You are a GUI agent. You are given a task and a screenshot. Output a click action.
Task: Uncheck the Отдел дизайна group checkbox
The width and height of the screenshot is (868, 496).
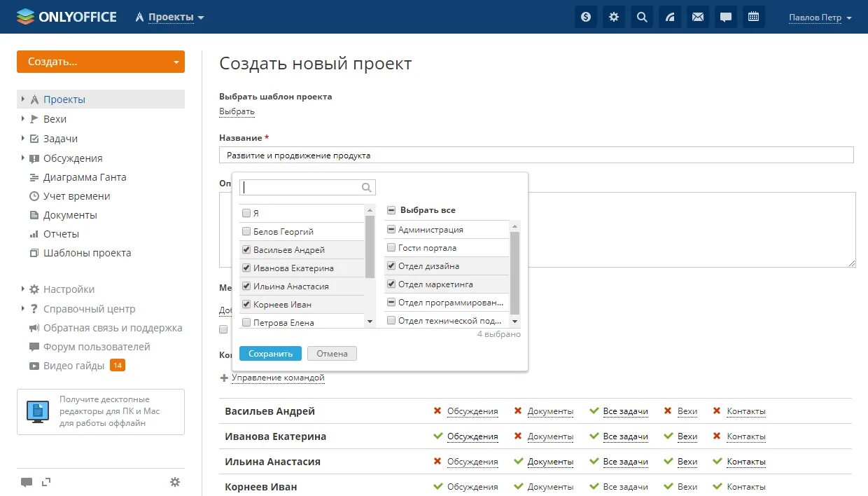(x=391, y=266)
